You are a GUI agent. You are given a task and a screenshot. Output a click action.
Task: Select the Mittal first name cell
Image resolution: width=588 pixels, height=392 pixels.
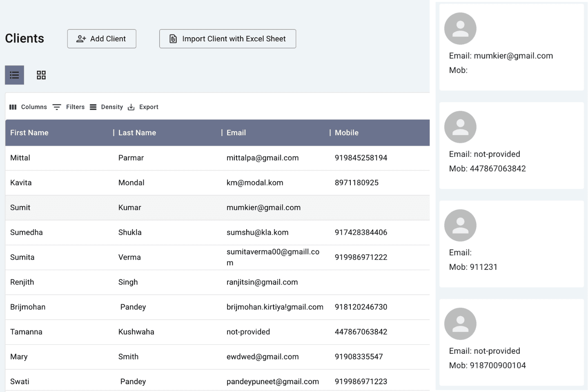pos(20,158)
